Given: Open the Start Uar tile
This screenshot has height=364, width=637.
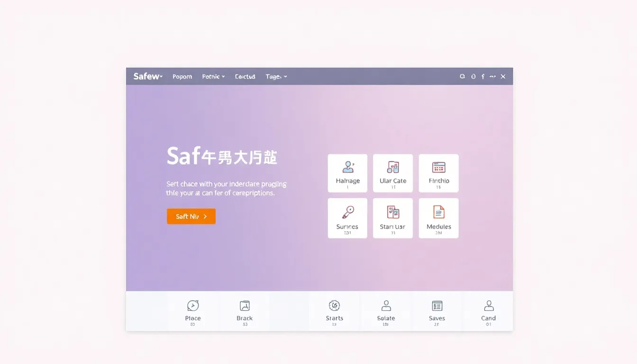Looking at the screenshot, I should pos(393,212).
